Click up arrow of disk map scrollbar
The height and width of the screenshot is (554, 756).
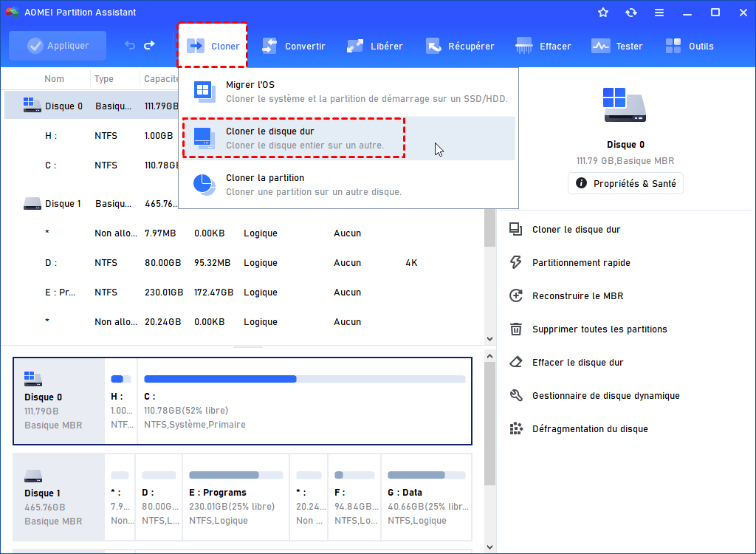pos(490,356)
